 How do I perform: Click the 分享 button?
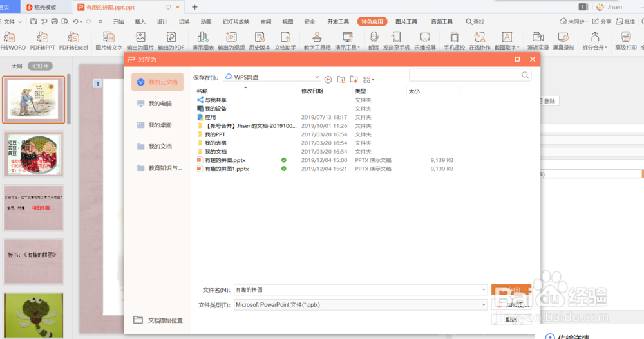pyautogui.click(x=601, y=21)
